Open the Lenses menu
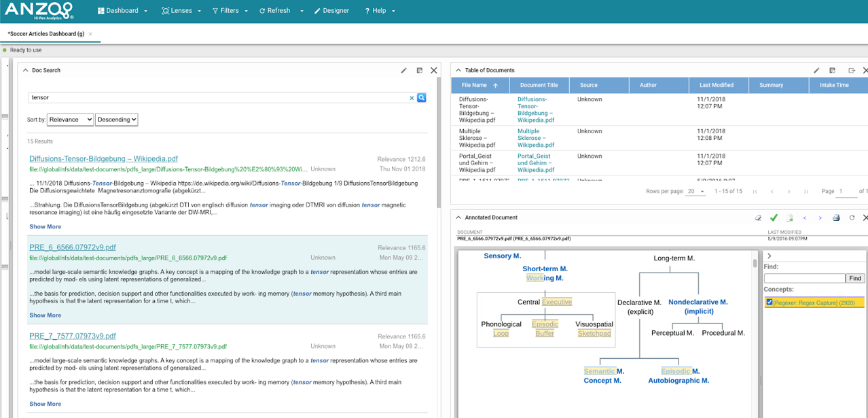 [181, 10]
